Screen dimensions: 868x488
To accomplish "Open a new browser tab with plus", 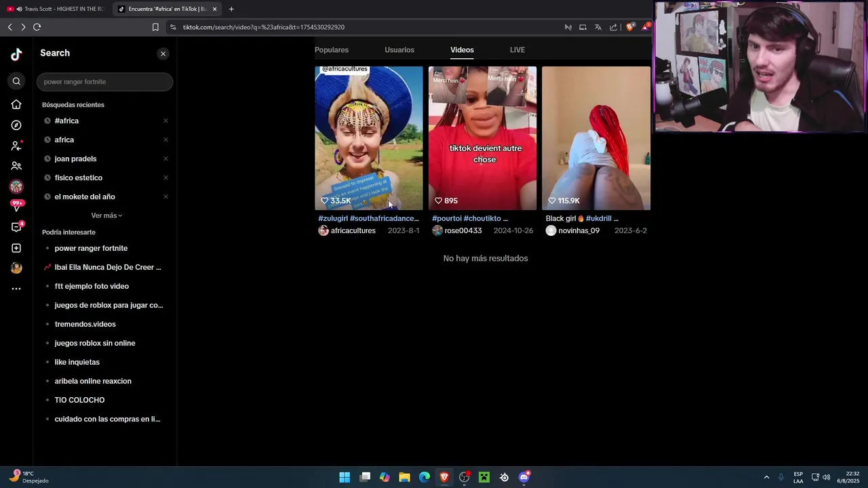I will 231,9.
